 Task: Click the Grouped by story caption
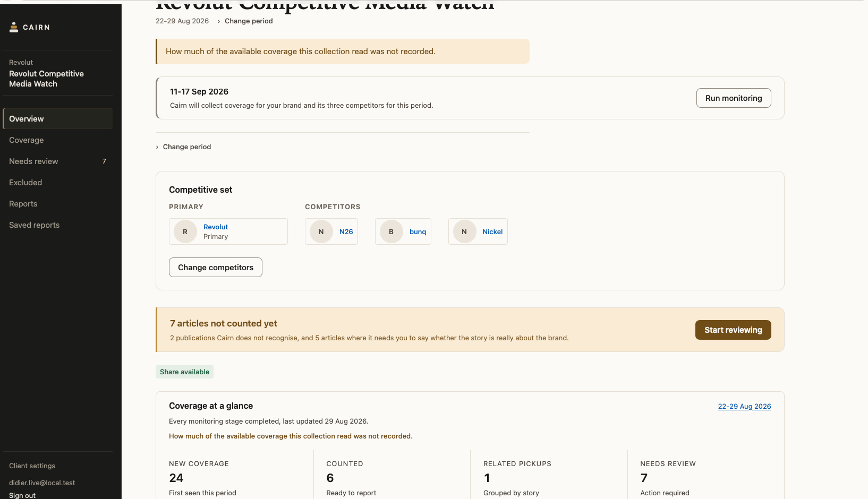coord(511,493)
